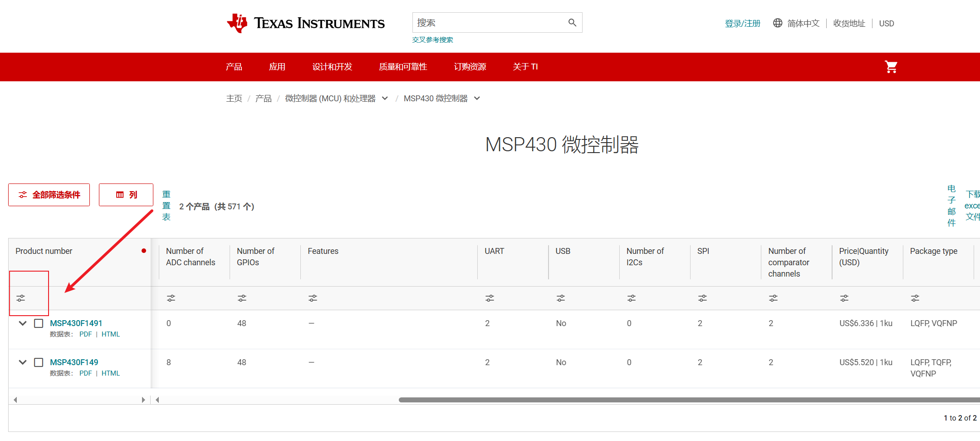Open the 设计和开发 menu
The height and width of the screenshot is (441, 980).
(332, 67)
